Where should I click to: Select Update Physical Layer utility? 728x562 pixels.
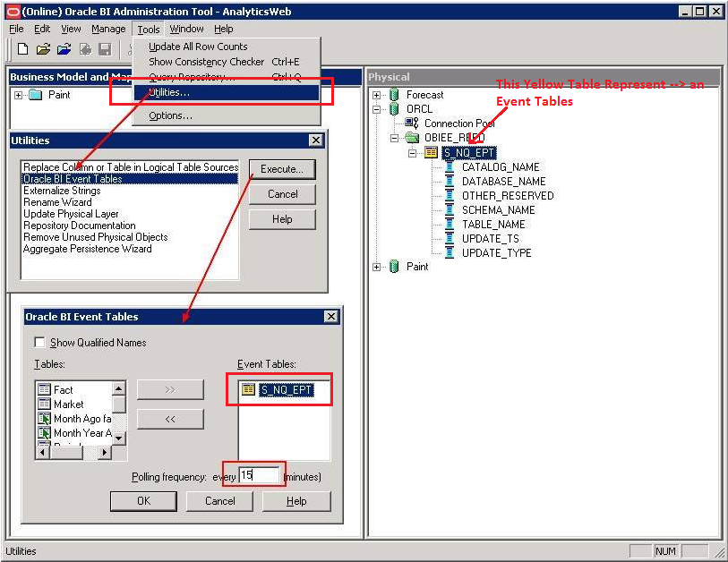point(71,214)
